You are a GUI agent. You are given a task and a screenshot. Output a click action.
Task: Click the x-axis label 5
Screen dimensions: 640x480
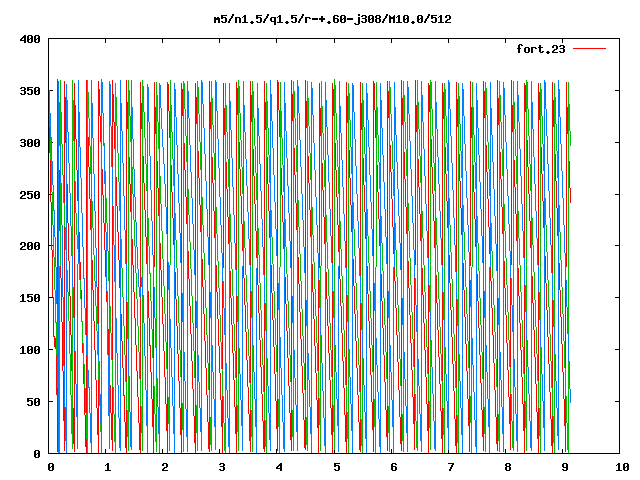pyautogui.click(x=336, y=467)
